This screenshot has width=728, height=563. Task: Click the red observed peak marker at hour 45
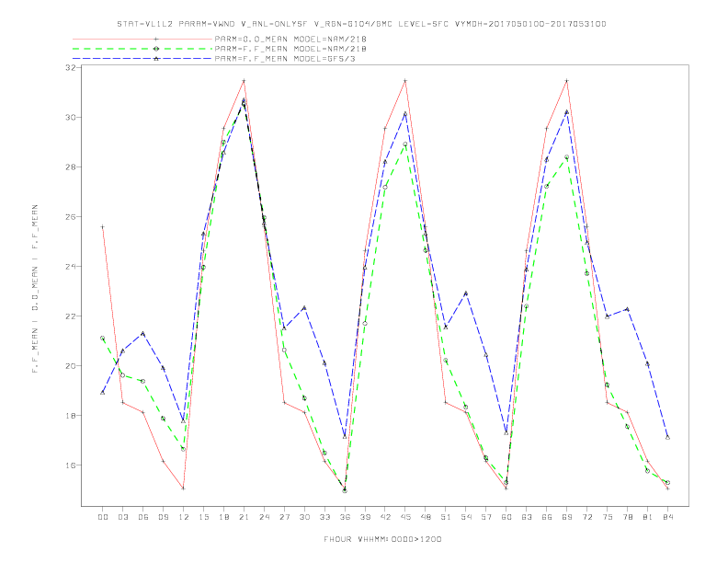click(405, 81)
